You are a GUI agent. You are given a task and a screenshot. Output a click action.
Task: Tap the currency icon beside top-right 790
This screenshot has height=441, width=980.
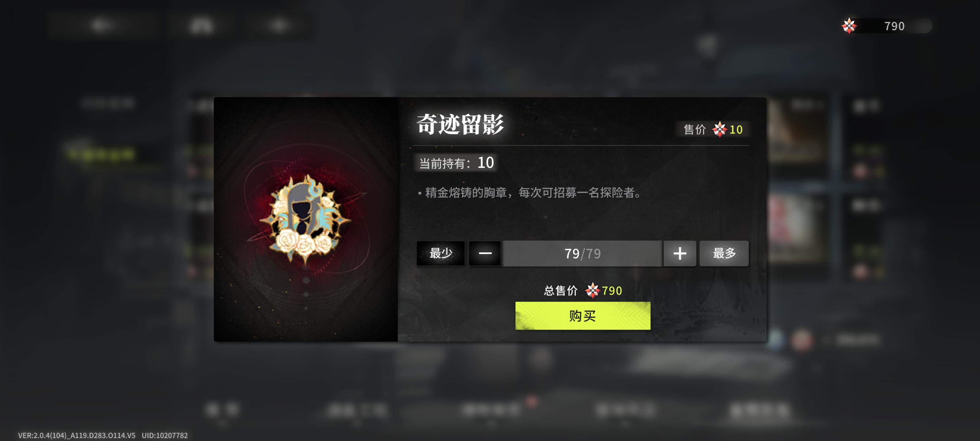pos(849,26)
